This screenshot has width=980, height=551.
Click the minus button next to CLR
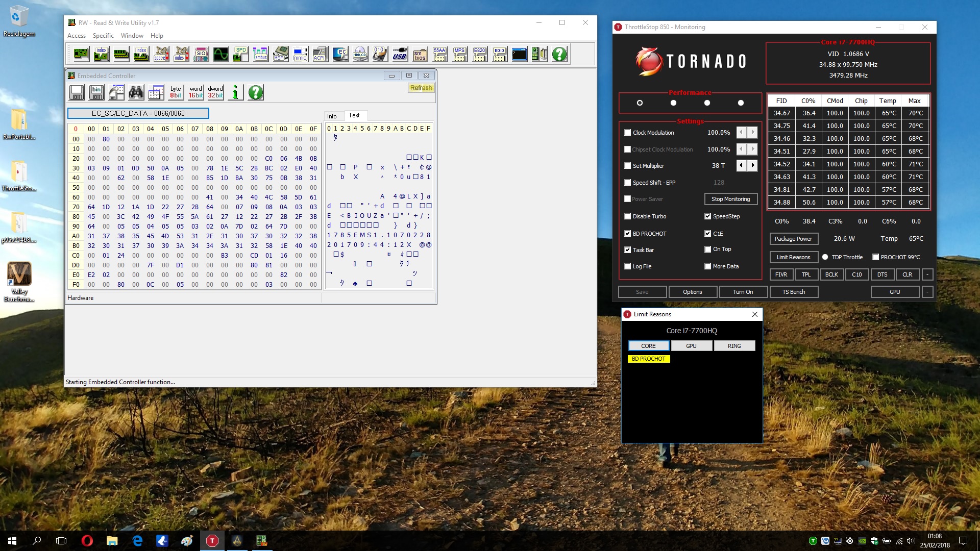[927, 274]
